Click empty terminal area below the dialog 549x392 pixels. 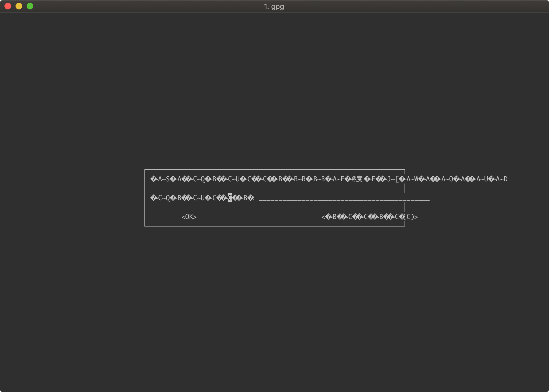[x=274, y=305]
